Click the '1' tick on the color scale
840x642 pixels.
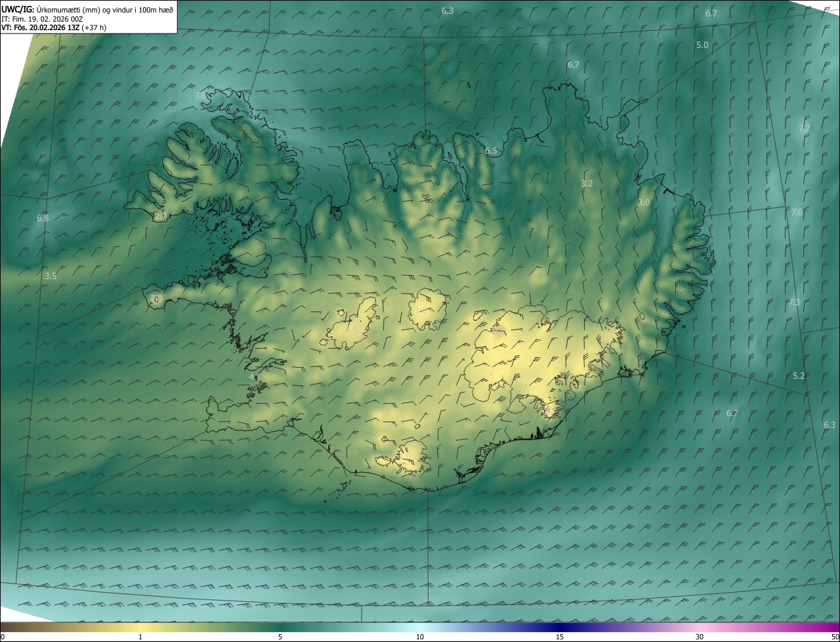click(x=140, y=637)
